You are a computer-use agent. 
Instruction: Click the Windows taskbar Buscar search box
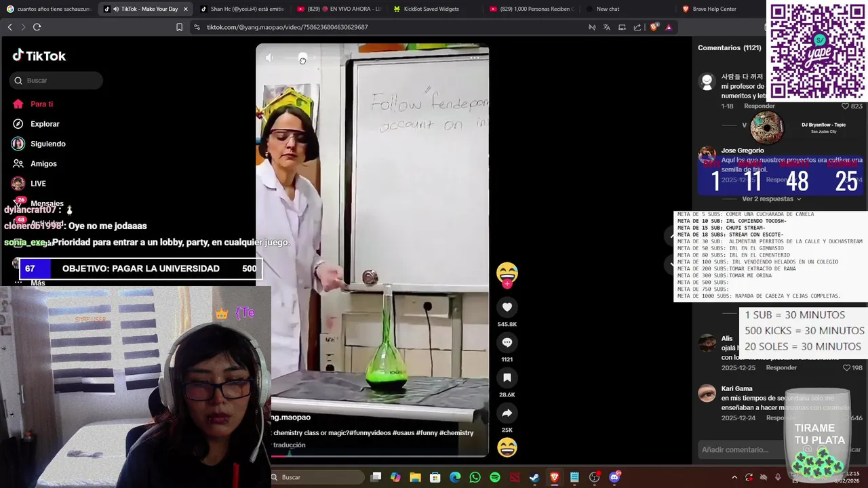click(316, 477)
